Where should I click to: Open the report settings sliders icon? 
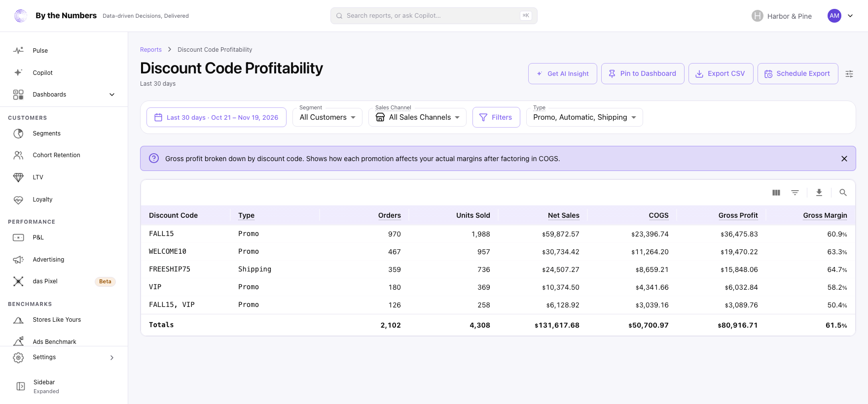tap(849, 74)
